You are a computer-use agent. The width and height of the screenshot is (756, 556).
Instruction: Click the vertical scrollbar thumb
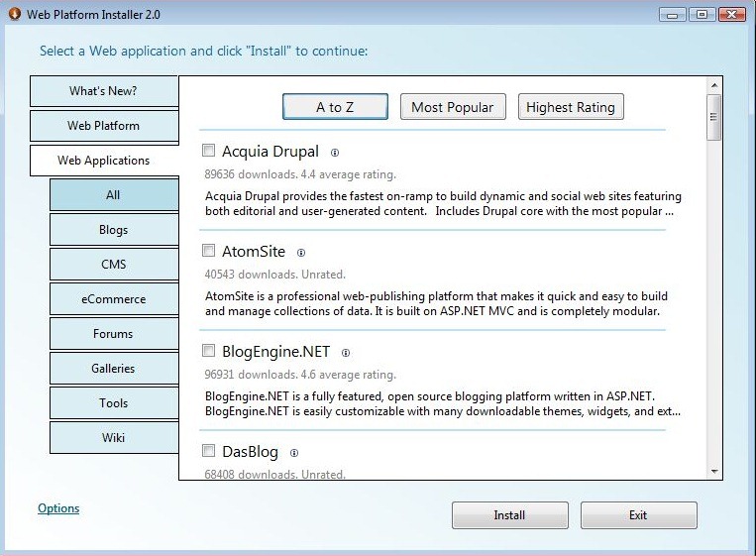click(714, 117)
